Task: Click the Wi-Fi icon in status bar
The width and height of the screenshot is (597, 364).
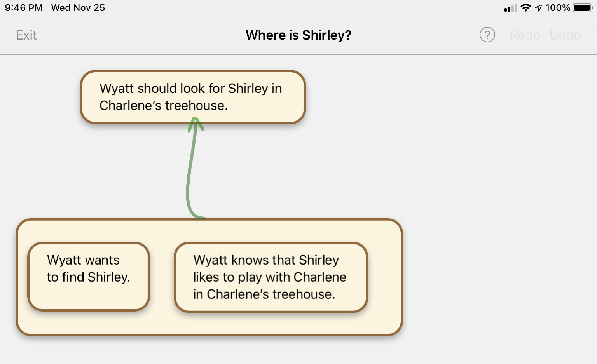Action: pyautogui.click(x=525, y=7)
